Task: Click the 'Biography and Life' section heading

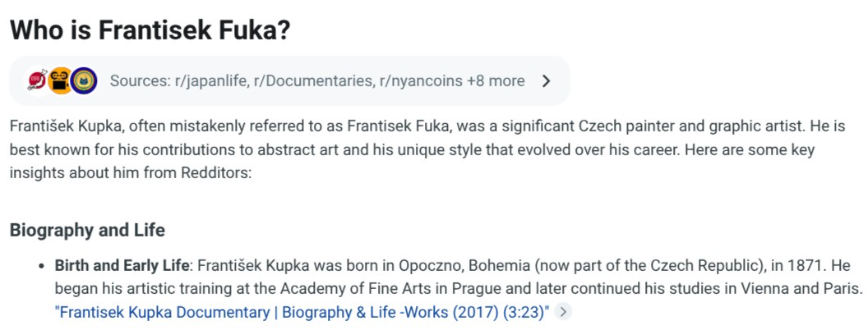Action: coord(89,229)
